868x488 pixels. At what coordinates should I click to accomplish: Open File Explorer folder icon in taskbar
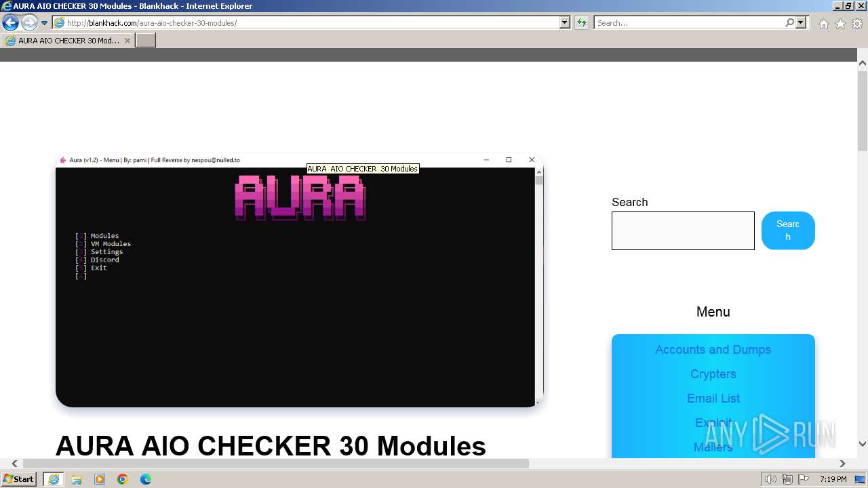(x=77, y=479)
